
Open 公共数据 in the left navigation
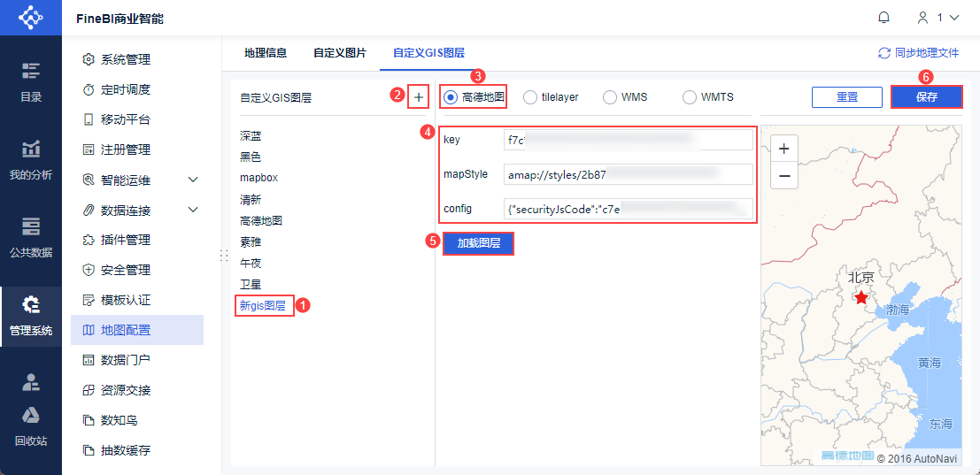(x=31, y=238)
